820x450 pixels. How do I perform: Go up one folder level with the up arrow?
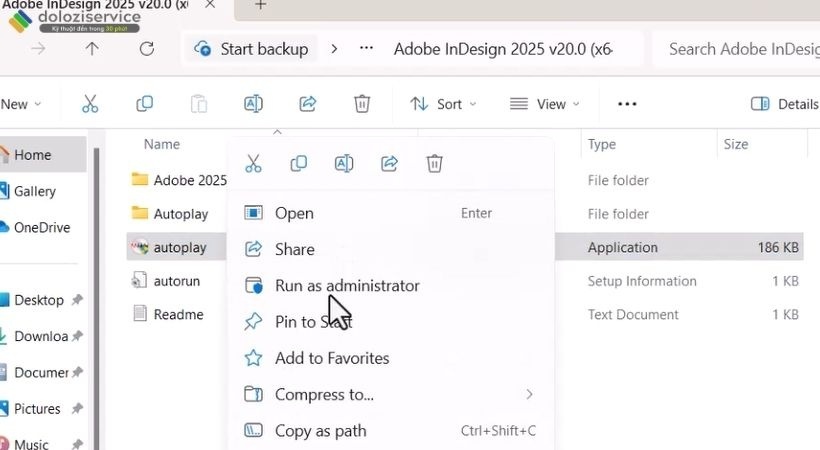coord(92,49)
